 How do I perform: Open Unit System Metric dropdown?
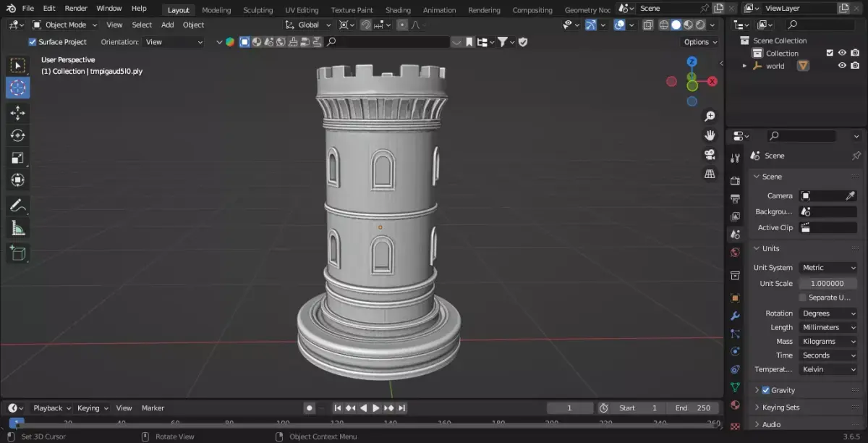tap(828, 268)
